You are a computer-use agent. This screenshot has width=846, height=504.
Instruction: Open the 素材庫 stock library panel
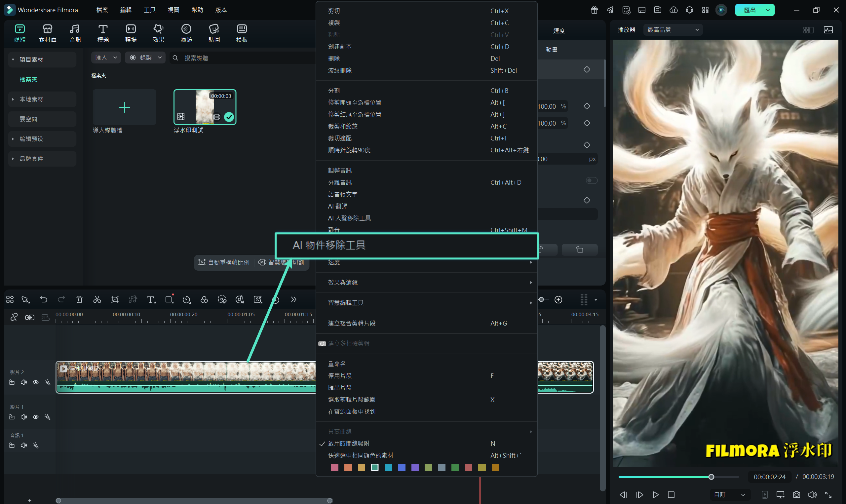pos(48,33)
